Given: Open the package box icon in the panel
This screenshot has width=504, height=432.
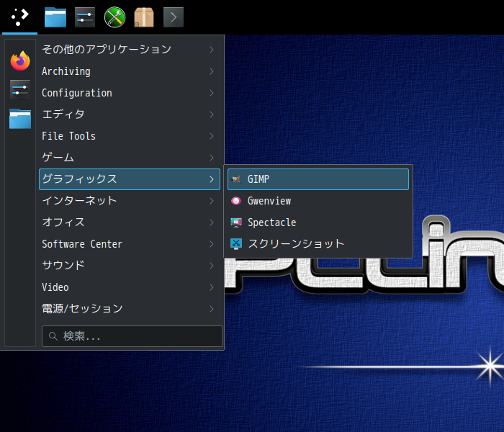Looking at the screenshot, I should [144, 17].
